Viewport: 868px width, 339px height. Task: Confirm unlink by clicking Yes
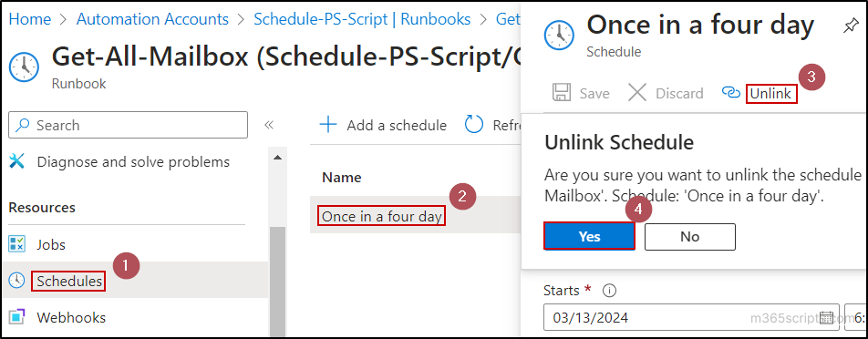point(590,237)
